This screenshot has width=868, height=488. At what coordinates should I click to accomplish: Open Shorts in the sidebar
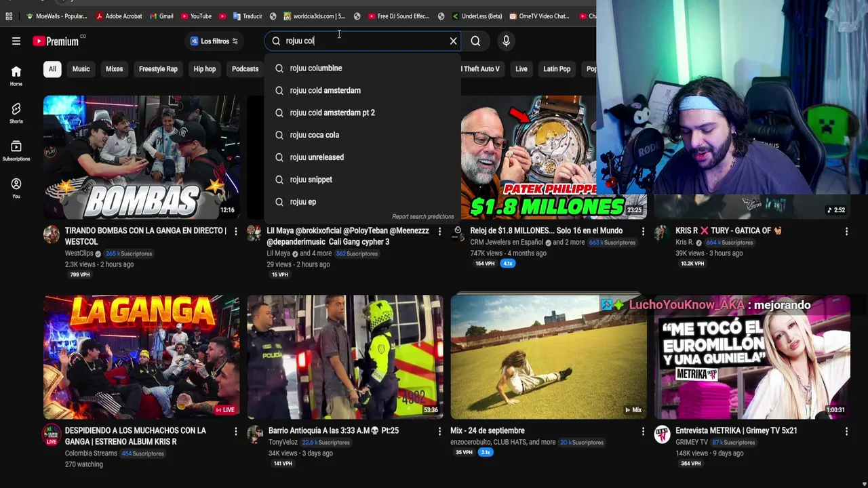[x=16, y=113]
